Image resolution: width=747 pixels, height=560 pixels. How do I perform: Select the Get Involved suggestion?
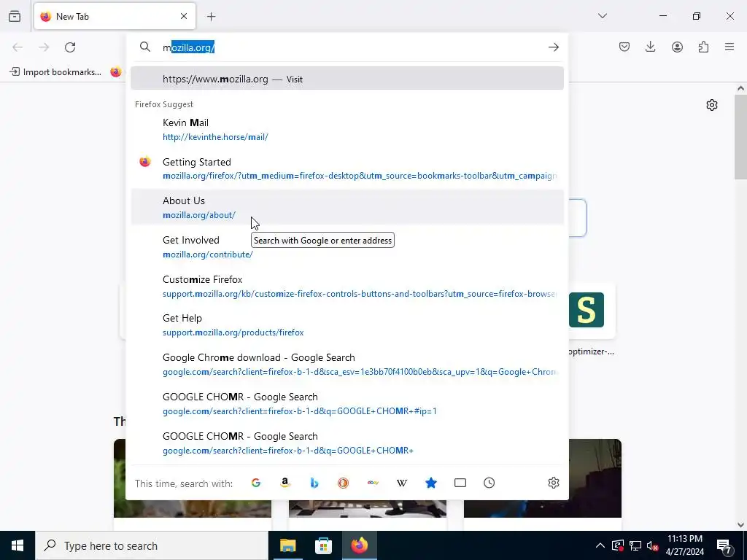click(x=347, y=246)
